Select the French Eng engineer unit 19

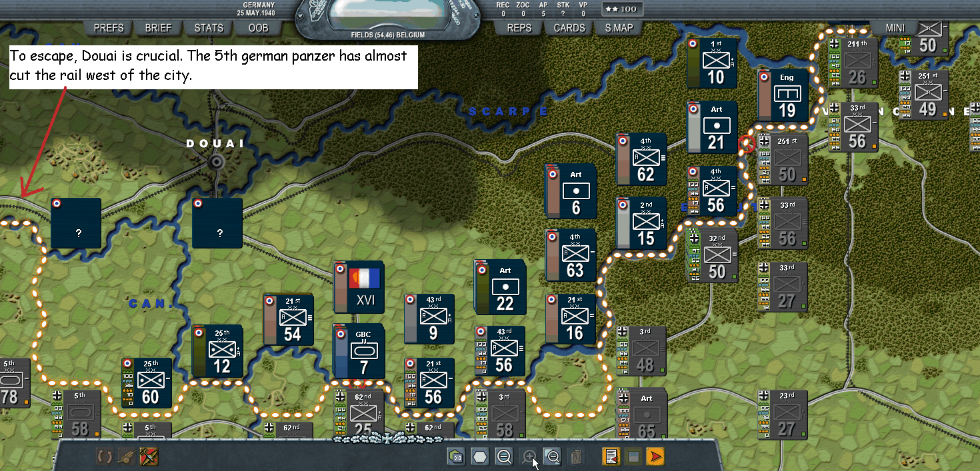(x=783, y=95)
